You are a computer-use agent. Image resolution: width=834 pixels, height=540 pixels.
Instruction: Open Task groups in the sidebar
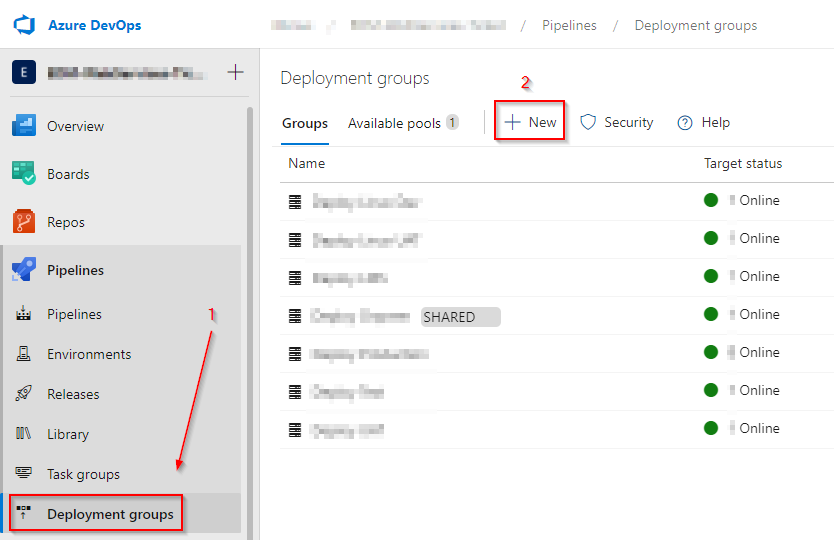pos(83,474)
